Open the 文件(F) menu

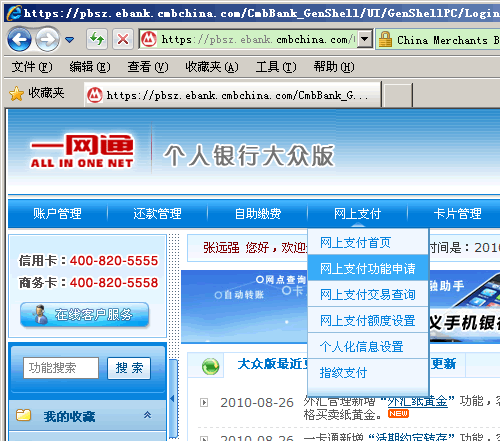(x=32, y=67)
